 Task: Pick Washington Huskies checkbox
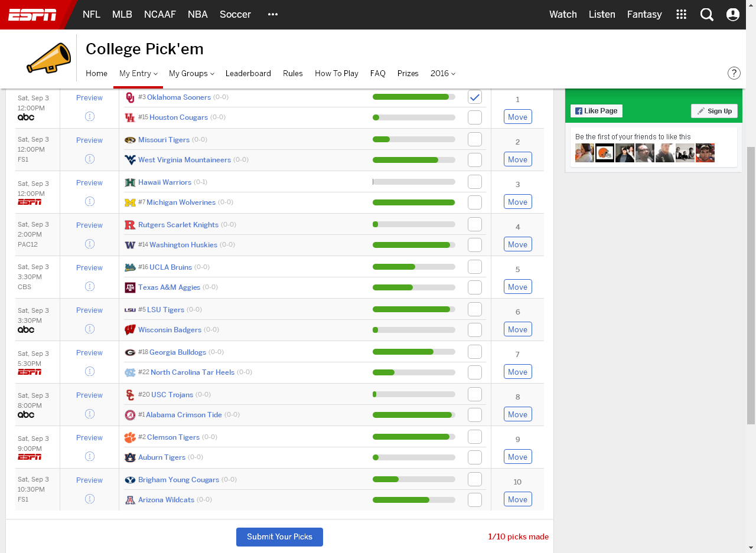[475, 245]
